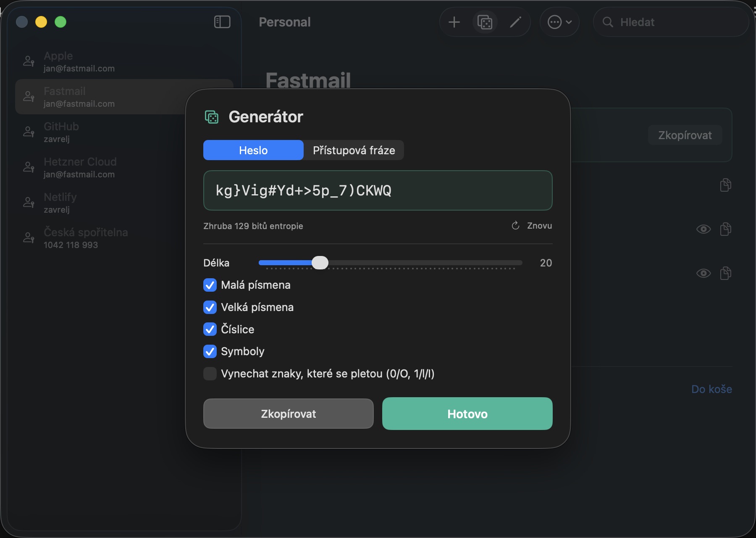Reveal the middle hidden field with eye icon
Image resolution: width=756 pixels, height=538 pixels.
click(x=703, y=229)
